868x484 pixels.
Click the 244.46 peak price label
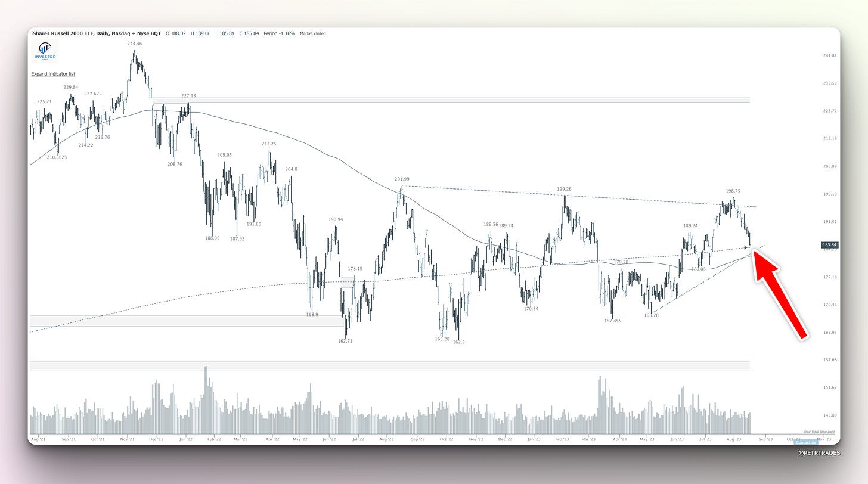135,44
